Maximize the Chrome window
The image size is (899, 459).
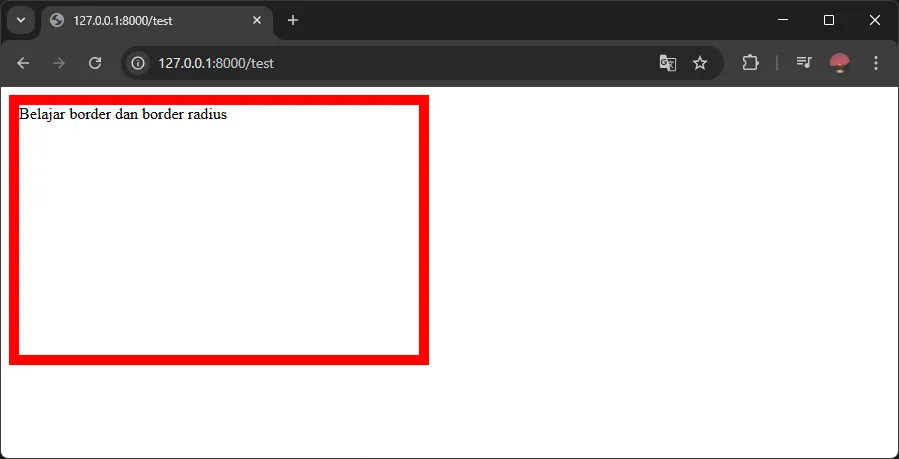point(829,21)
